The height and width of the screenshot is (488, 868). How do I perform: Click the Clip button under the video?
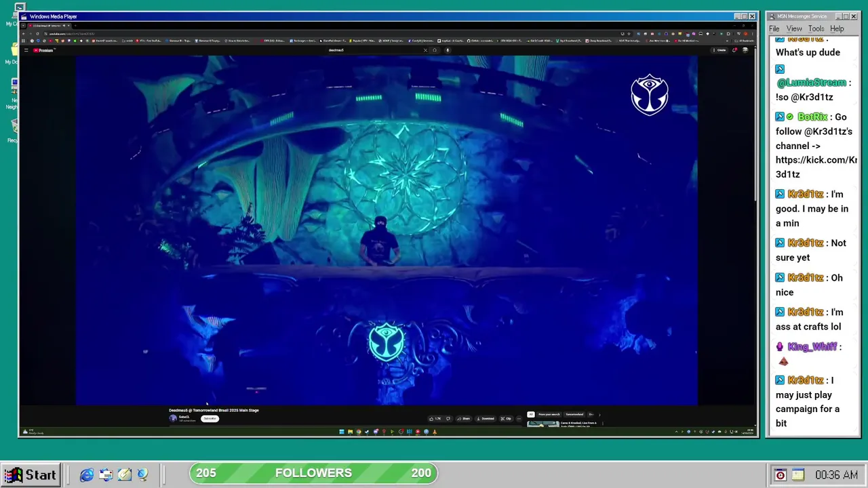point(506,419)
